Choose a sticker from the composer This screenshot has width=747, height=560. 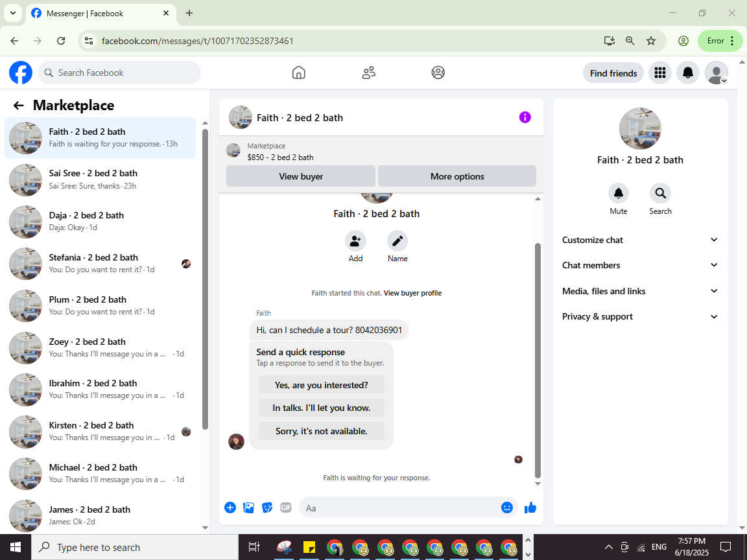click(267, 507)
